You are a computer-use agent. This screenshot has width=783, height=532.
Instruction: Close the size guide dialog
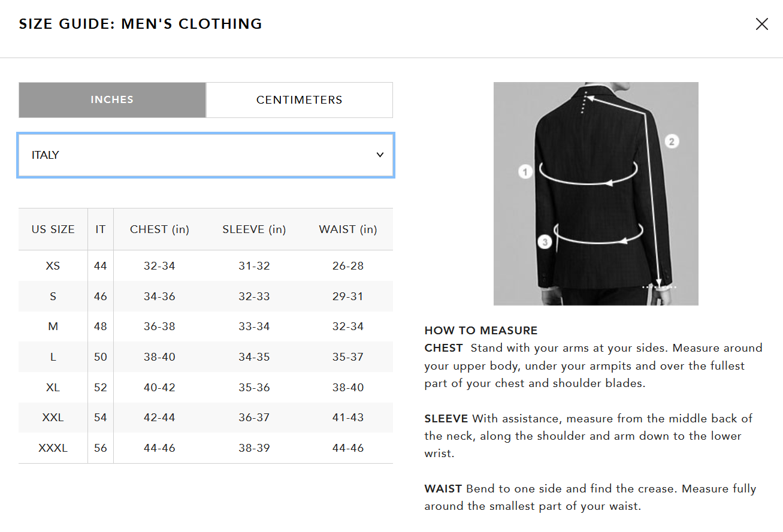pos(761,24)
